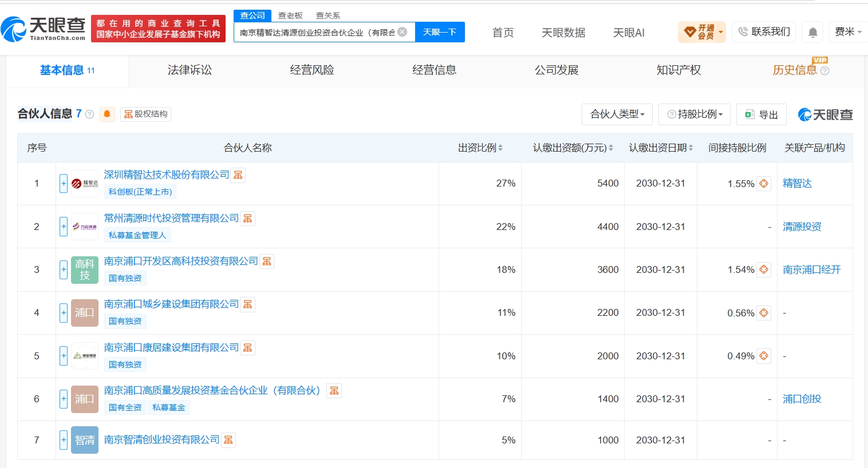Open equity structure icon for 南京智清创业投资有限公司
Image resolution: width=868 pixels, height=468 pixels.
point(228,440)
